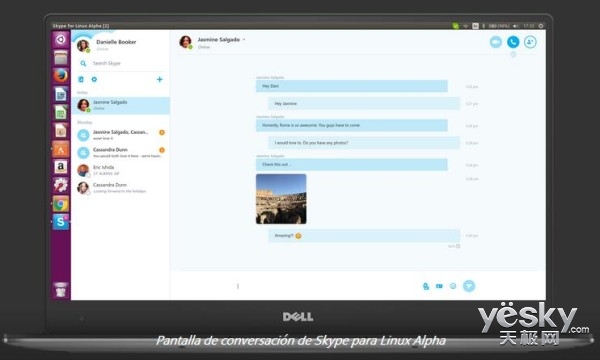
Task: Open the Jasmine Salgado header dropdown arrow
Action: 244,39
